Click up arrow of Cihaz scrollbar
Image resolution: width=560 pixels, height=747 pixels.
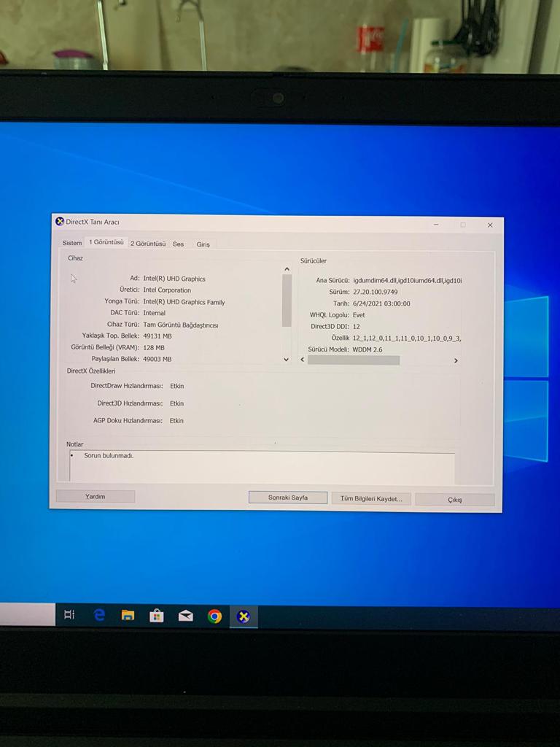[287, 269]
